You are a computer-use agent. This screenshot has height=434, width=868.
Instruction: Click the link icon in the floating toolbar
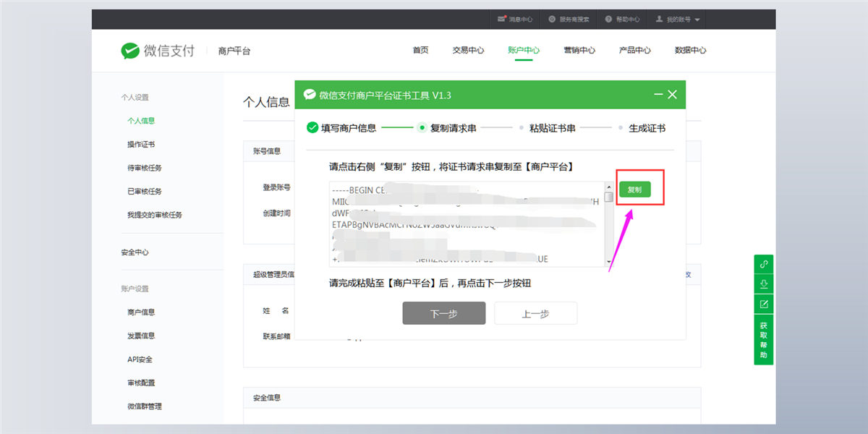pos(763,264)
